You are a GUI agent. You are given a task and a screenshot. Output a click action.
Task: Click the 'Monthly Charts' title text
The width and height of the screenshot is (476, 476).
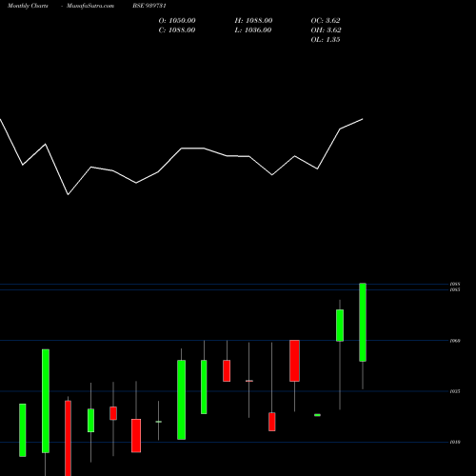click(28, 6)
